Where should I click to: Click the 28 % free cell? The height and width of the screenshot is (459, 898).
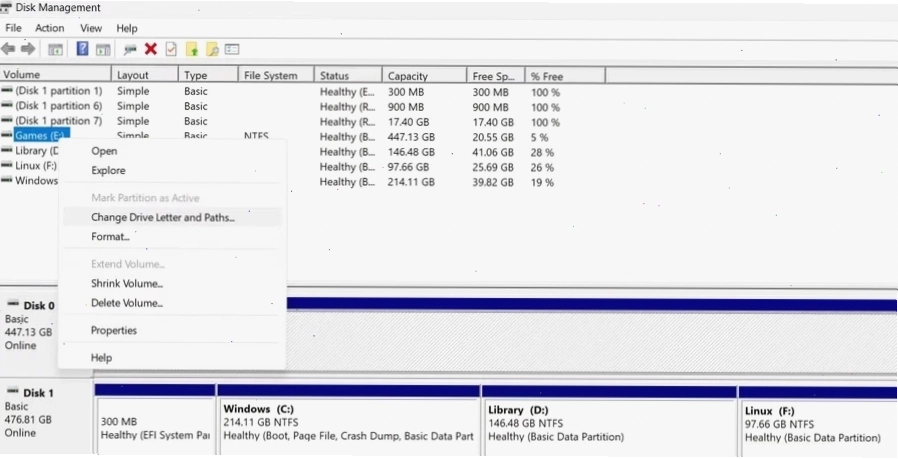click(542, 152)
